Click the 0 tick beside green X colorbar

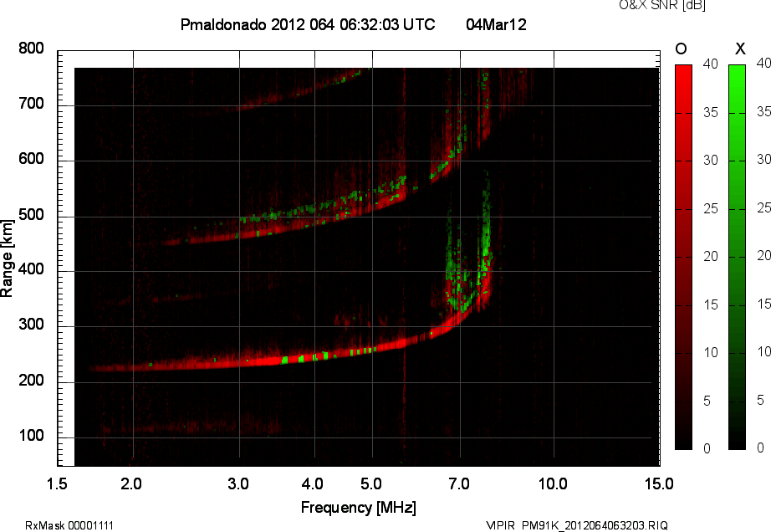pos(760,448)
